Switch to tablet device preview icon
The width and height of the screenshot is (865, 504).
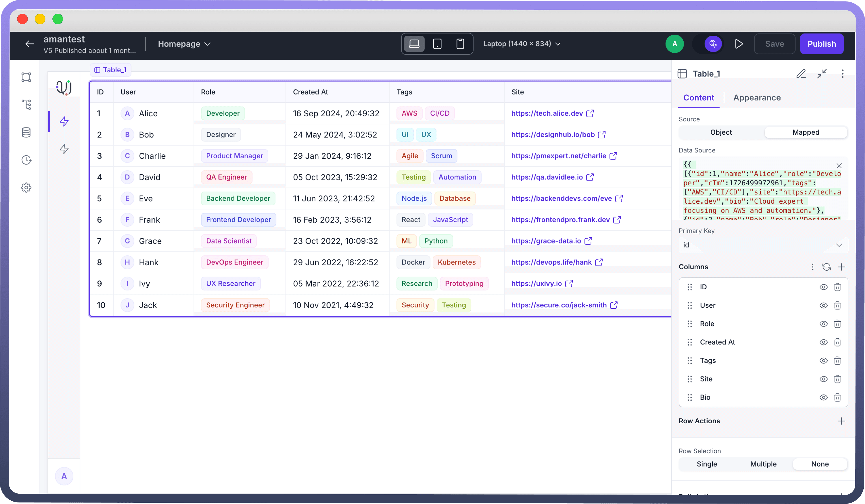point(437,44)
